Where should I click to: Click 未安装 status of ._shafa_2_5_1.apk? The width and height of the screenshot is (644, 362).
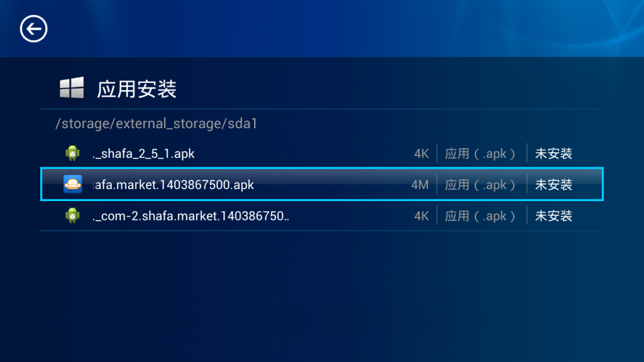(x=553, y=153)
